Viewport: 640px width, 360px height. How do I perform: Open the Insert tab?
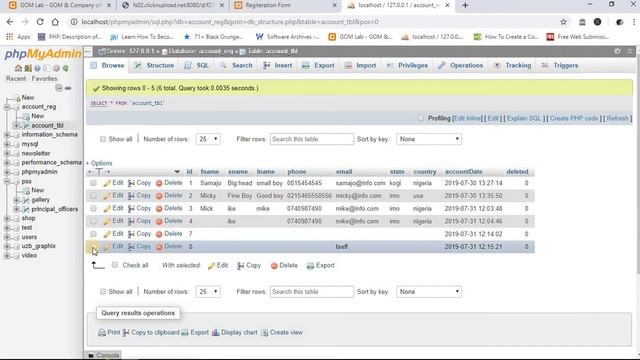[x=278, y=65]
